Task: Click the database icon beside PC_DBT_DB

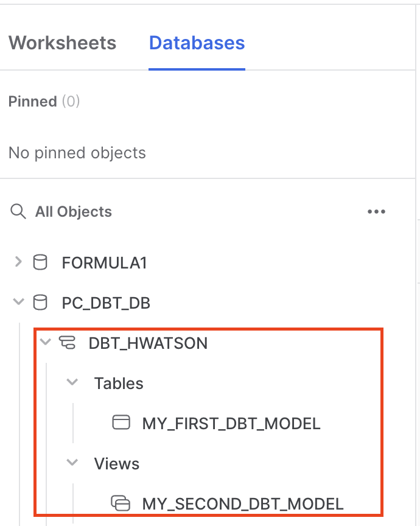Action: pyautogui.click(x=40, y=303)
